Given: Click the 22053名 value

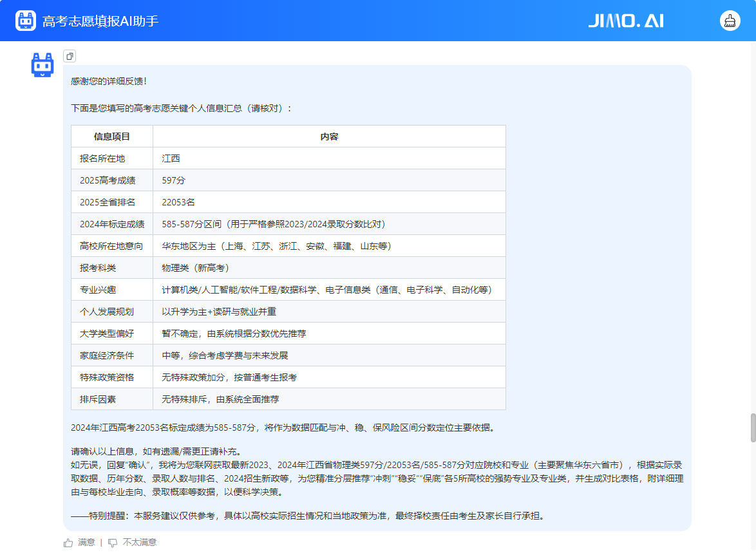Looking at the screenshot, I should [178, 202].
